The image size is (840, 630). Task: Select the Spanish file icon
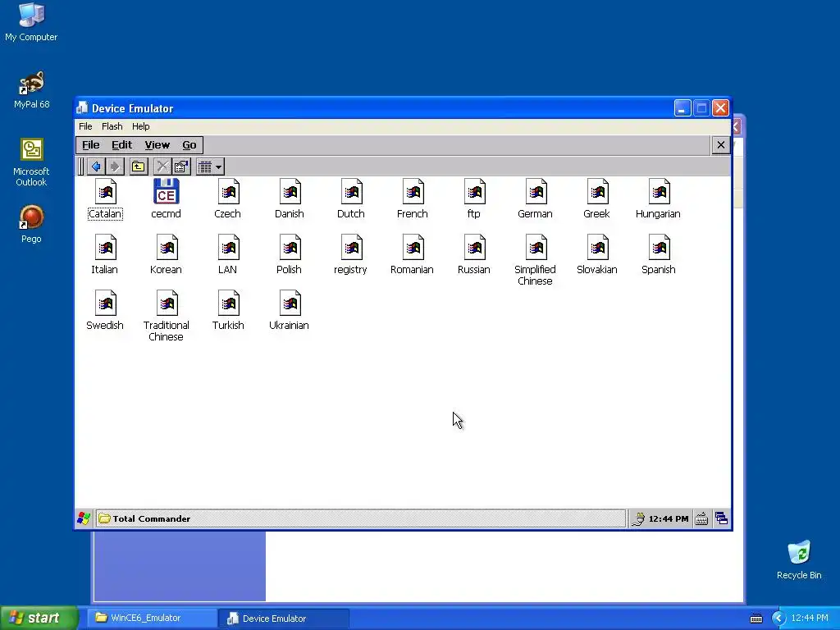[659, 248]
